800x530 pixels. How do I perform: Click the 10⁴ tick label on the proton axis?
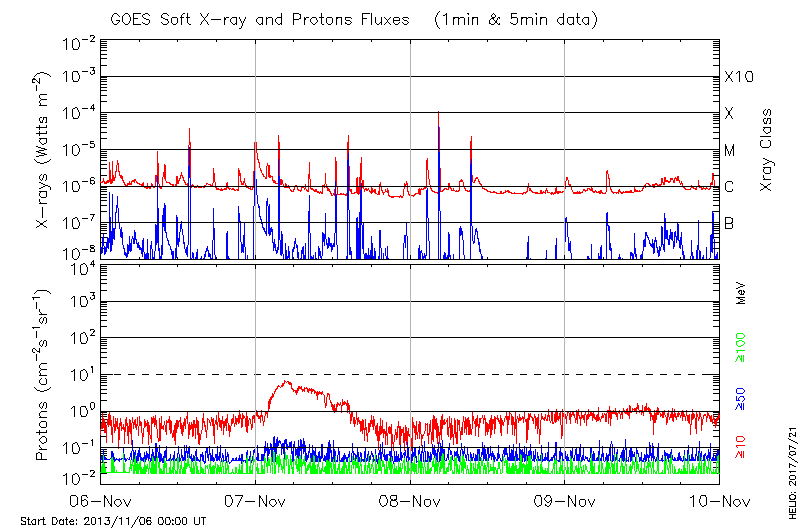tap(80, 267)
